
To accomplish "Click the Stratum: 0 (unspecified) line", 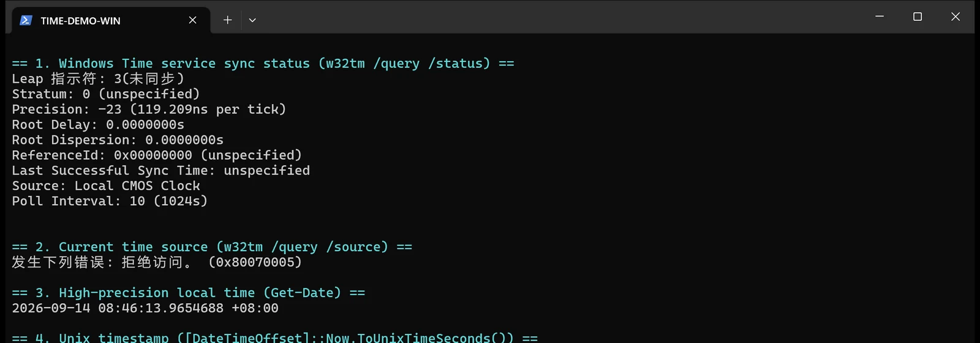I will (106, 94).
